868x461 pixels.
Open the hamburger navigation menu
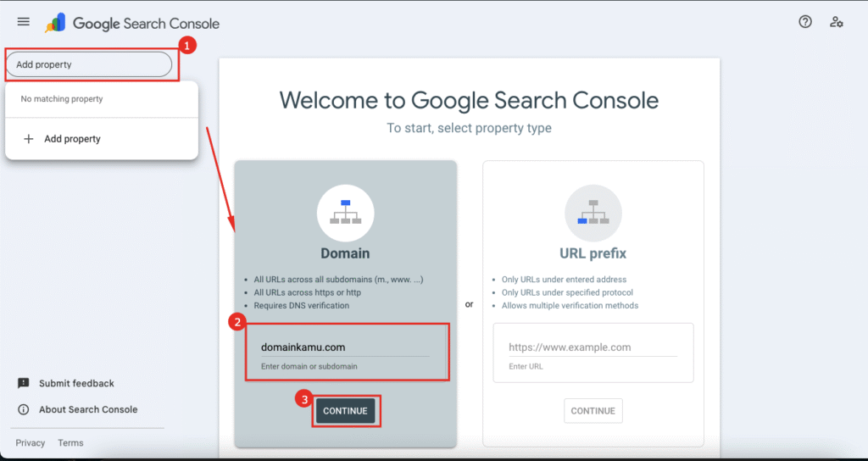point(23,21)
